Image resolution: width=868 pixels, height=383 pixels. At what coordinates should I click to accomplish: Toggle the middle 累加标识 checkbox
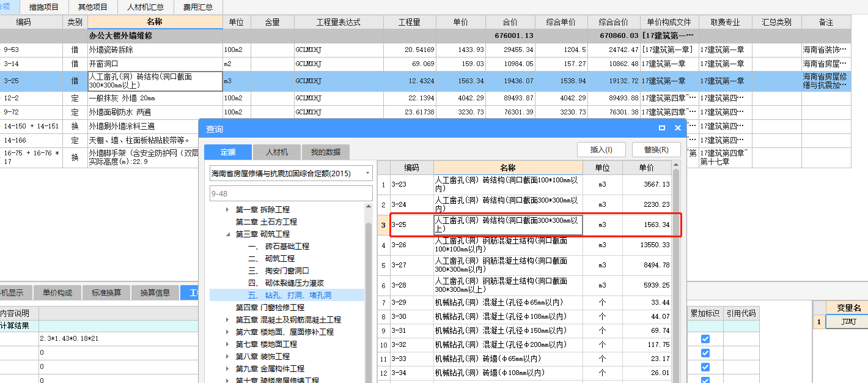pos(705,353)
